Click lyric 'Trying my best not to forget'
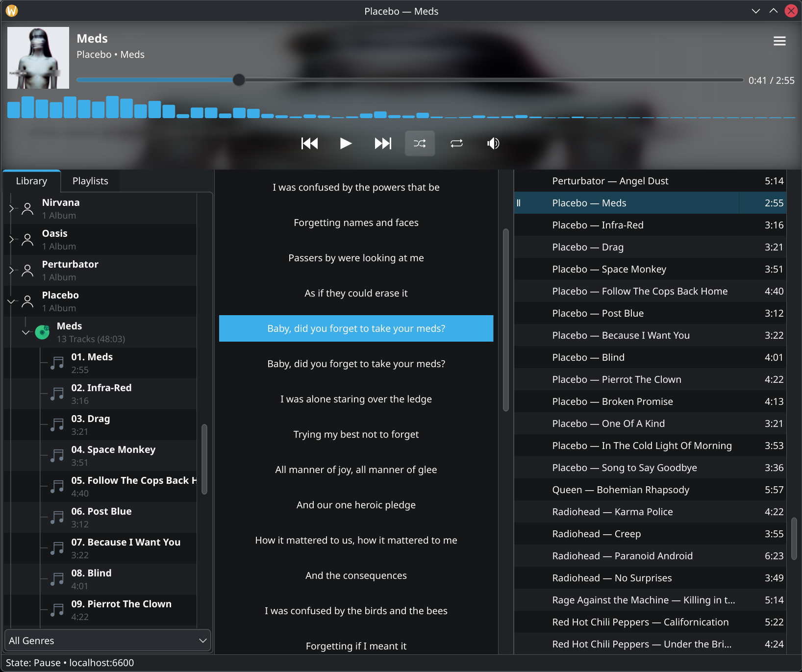 (x=356, y=434)
